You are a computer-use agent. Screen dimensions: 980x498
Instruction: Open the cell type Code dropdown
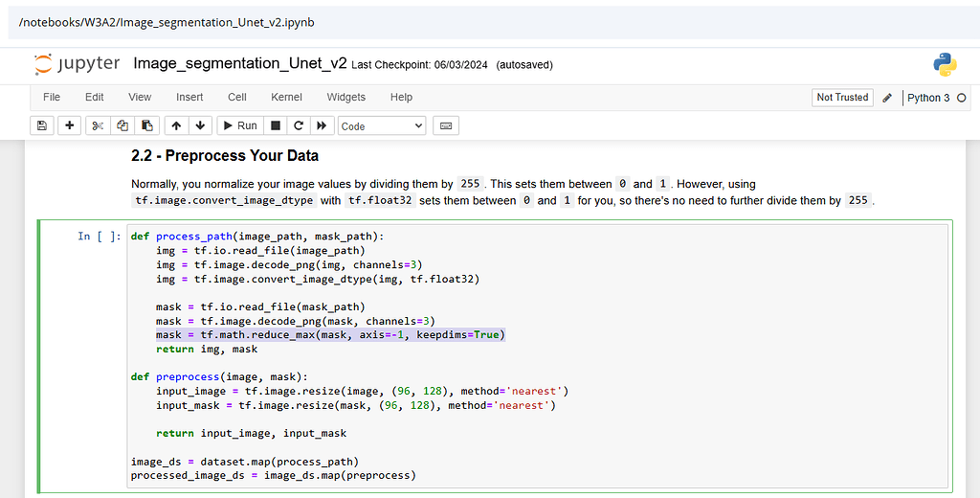tap(382, 125)
